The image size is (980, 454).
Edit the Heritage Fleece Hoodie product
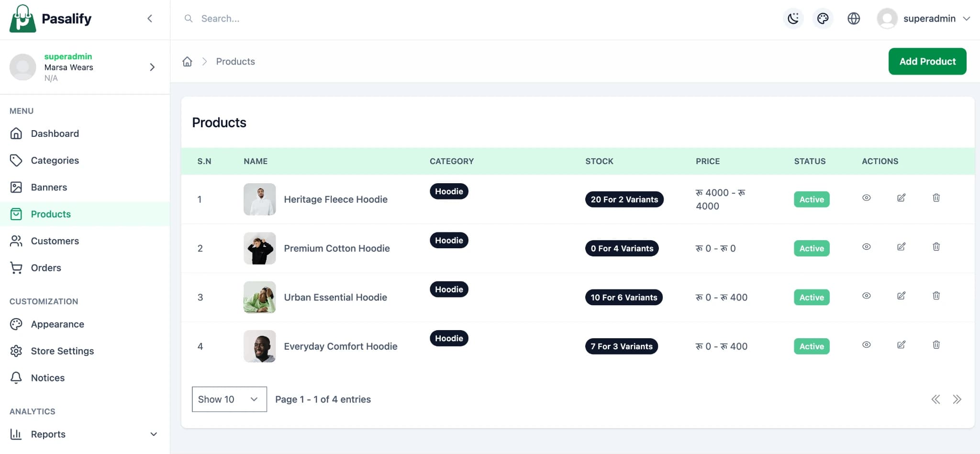pyautogui.click(x=901, y=198)
